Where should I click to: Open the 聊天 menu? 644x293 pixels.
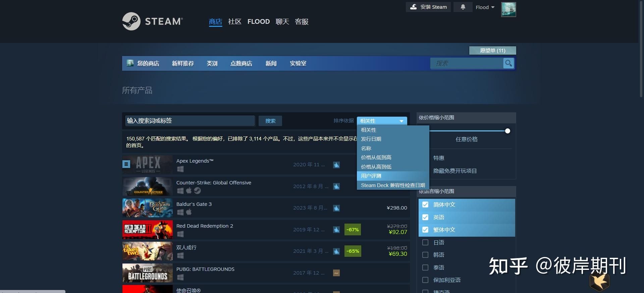282,22
